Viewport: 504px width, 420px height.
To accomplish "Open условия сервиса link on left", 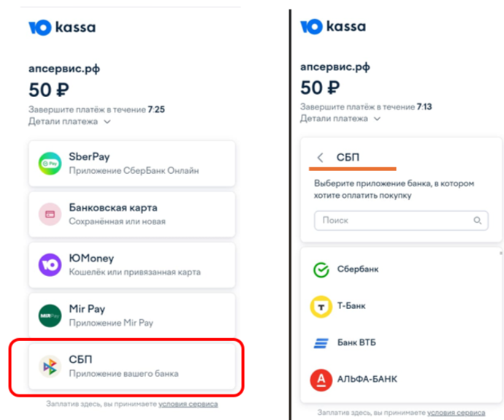I will (188, 404).
